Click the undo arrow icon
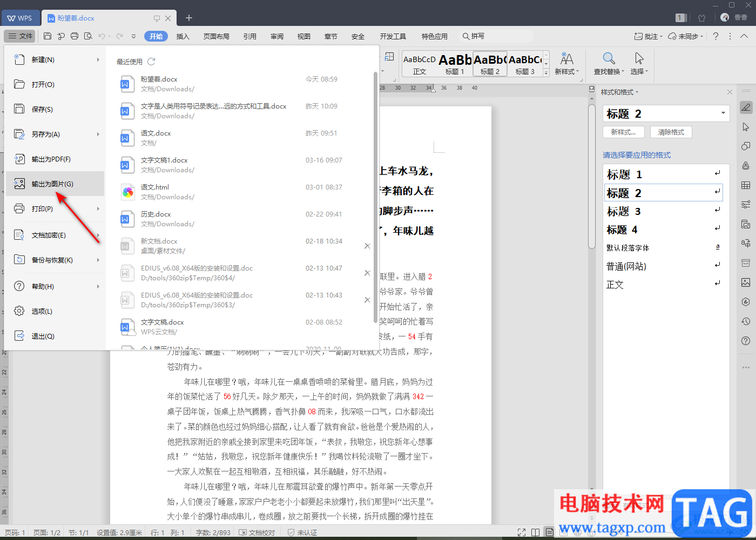The image size is (756, 540). coord(102,36)
